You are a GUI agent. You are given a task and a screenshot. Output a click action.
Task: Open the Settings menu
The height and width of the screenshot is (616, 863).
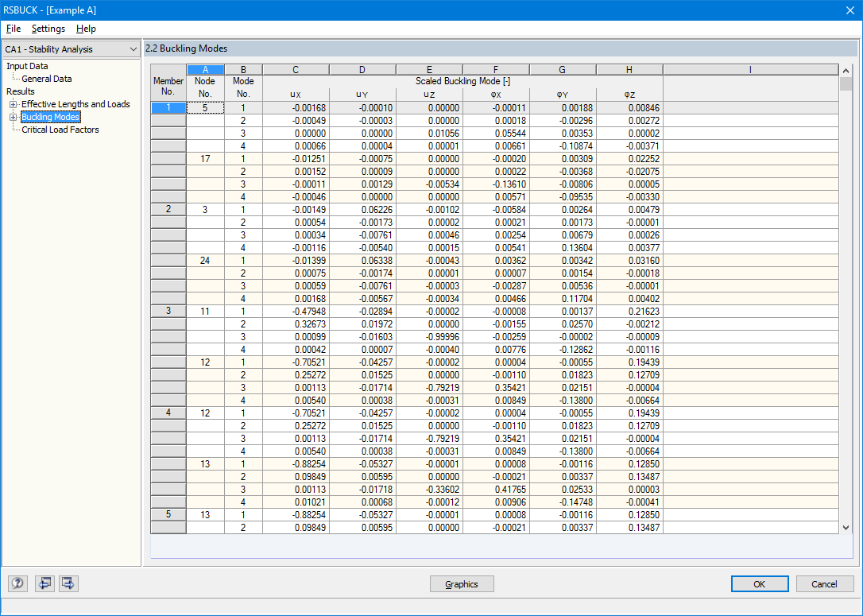48,29
